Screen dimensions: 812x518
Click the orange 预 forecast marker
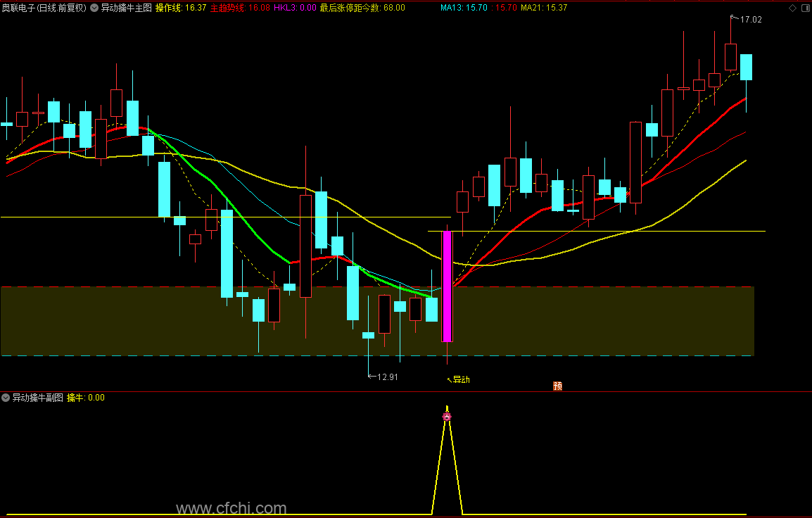coord(558,386)
